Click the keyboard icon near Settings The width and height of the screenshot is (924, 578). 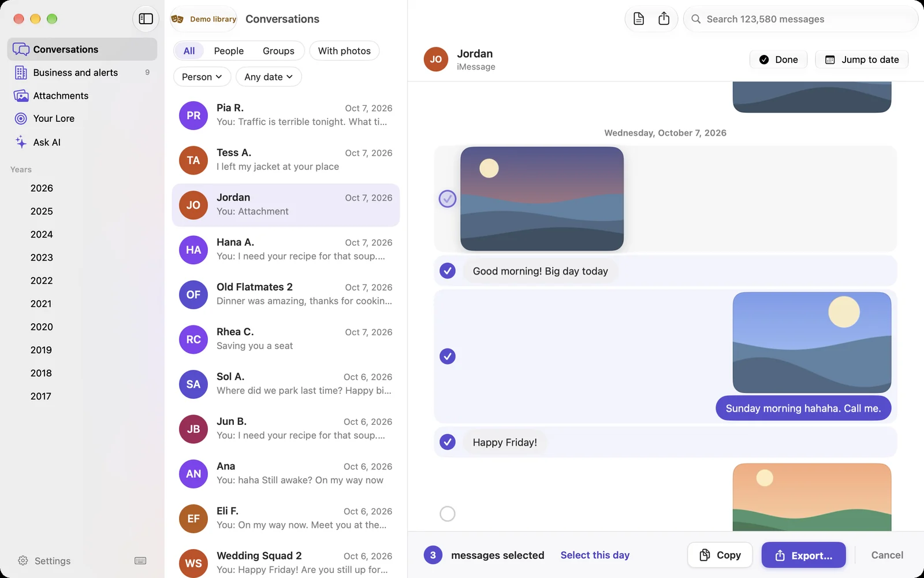pyautogui.click(x=140, y=561)
